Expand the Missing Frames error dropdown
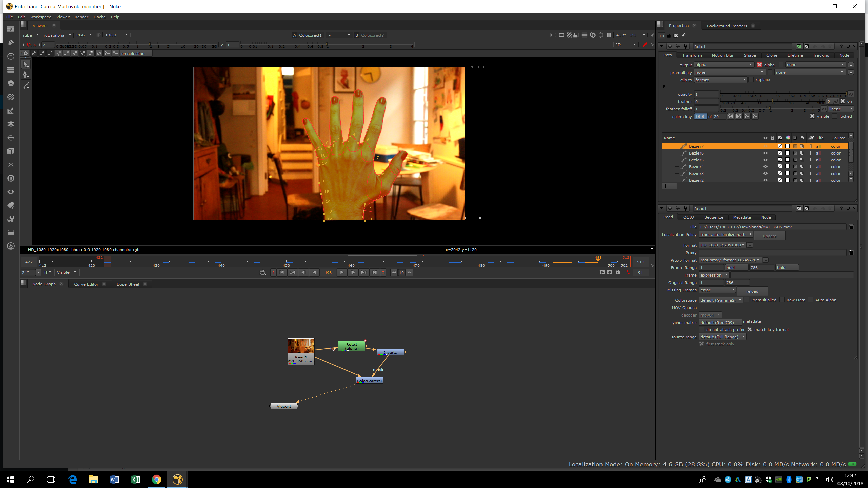 [x=717, y=290]
